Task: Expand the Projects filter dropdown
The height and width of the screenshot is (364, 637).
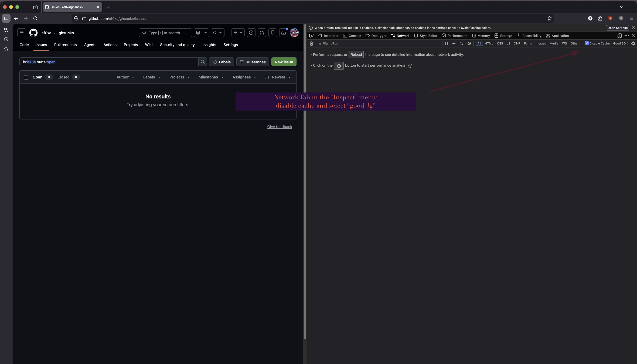Action: click(x=179, y=77)
